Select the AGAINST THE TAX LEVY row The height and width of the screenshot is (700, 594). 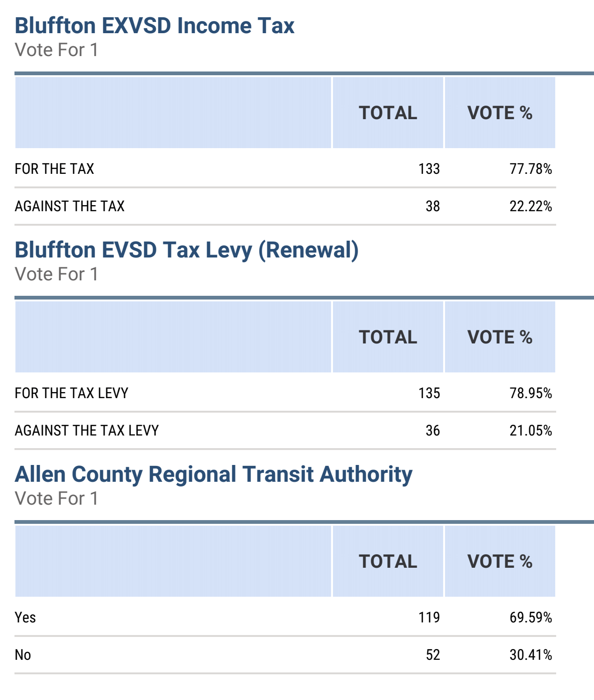pos(285,431)
